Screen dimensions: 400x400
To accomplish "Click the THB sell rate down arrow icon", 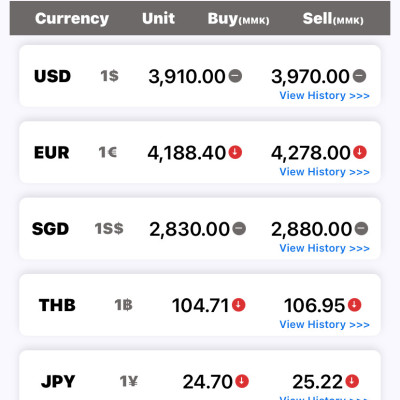I will point(354,305).
